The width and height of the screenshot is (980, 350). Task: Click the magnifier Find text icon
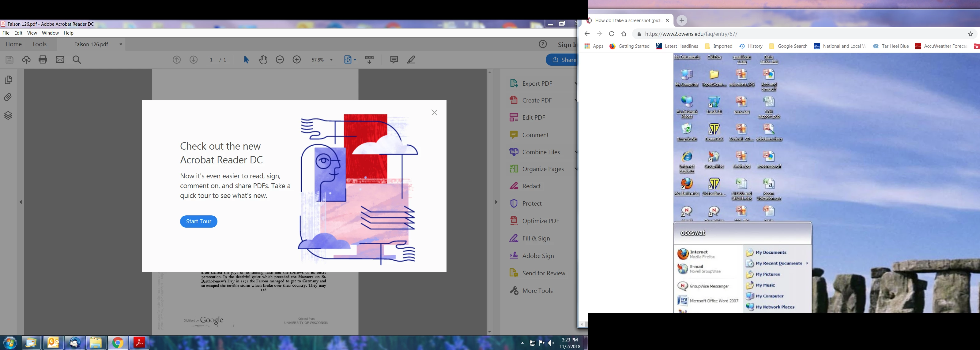click(x=77, y=60)
